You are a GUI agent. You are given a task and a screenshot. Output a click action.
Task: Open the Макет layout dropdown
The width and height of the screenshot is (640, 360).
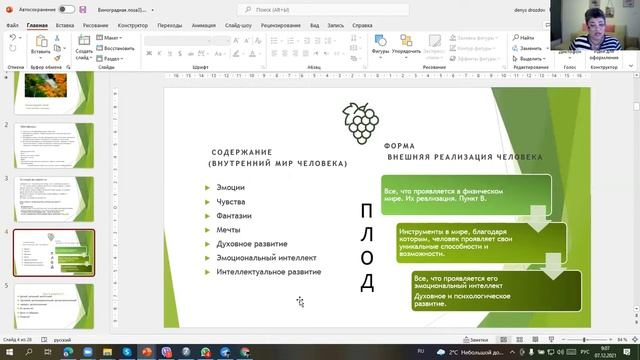tap(109, 38)
